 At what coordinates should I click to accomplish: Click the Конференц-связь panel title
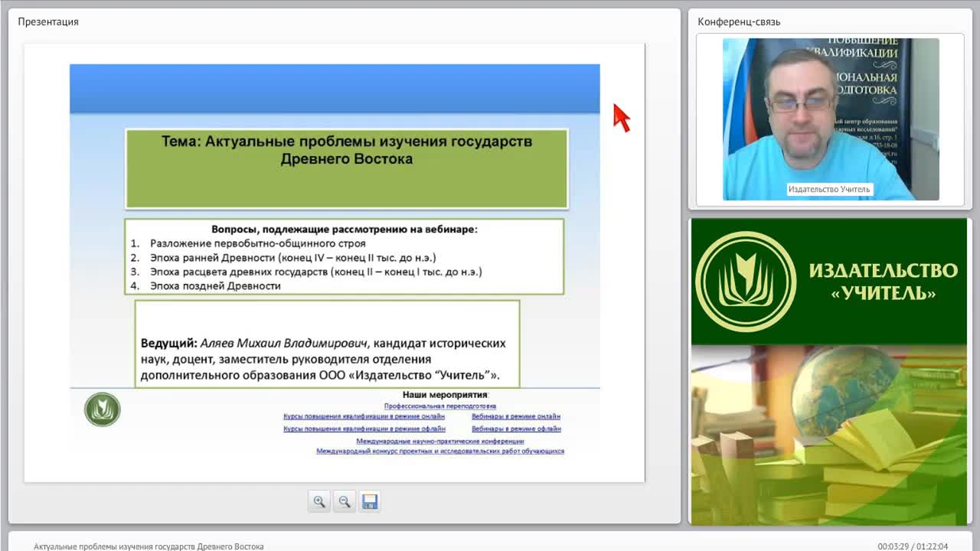pyautogui.click(x=739, y=21)
